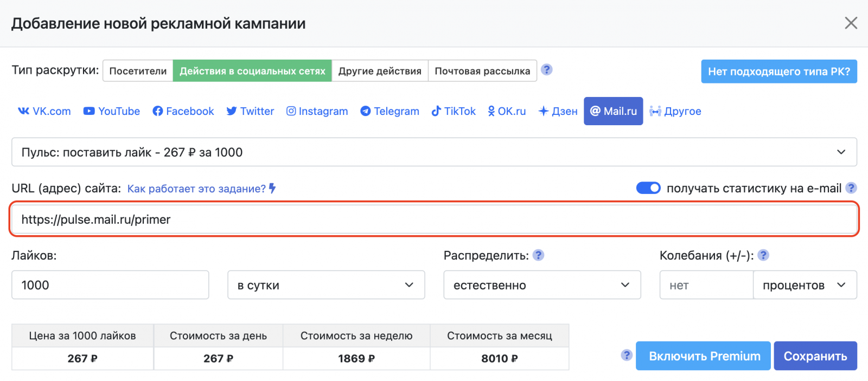Click help icon next to Колебания

pos(763,255)
